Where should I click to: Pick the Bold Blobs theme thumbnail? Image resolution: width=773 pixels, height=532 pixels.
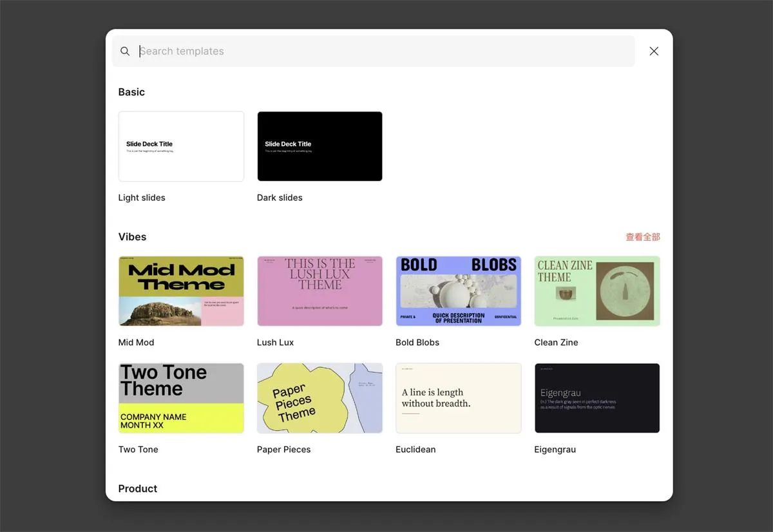458,291
